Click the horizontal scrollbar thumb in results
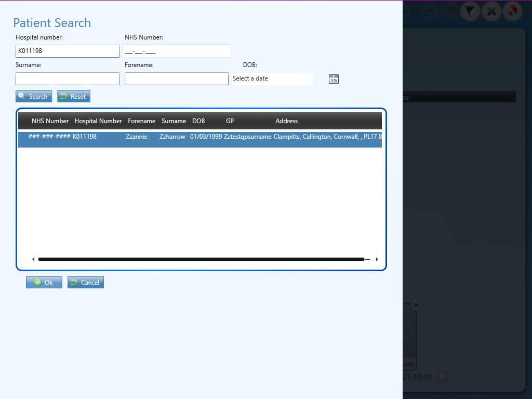Image resolution: width=532 pixels, height=399 pixels. coord(201,259)
